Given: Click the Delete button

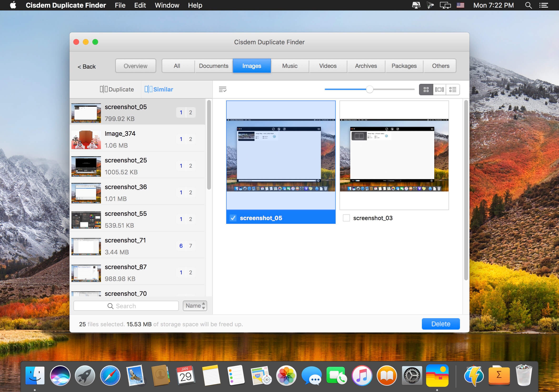Looking at the screenshot, I should pyautogui.click(x=440, y=324).
